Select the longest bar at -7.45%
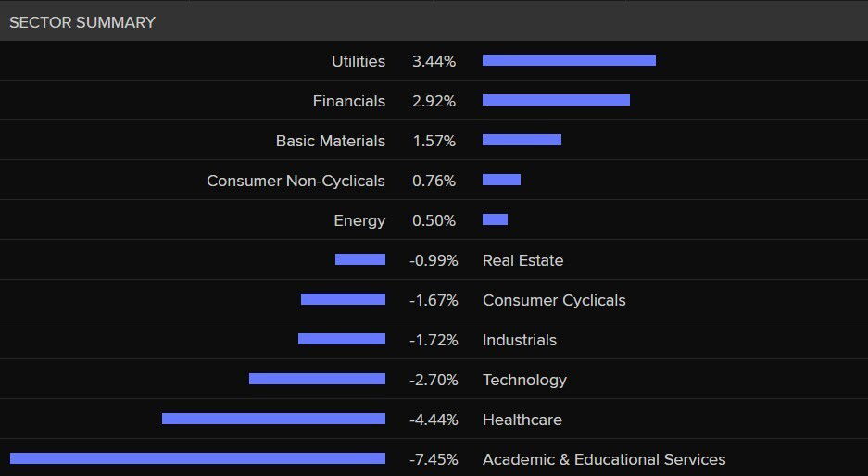This screenshot has height=476, width=868. (197, 458)
